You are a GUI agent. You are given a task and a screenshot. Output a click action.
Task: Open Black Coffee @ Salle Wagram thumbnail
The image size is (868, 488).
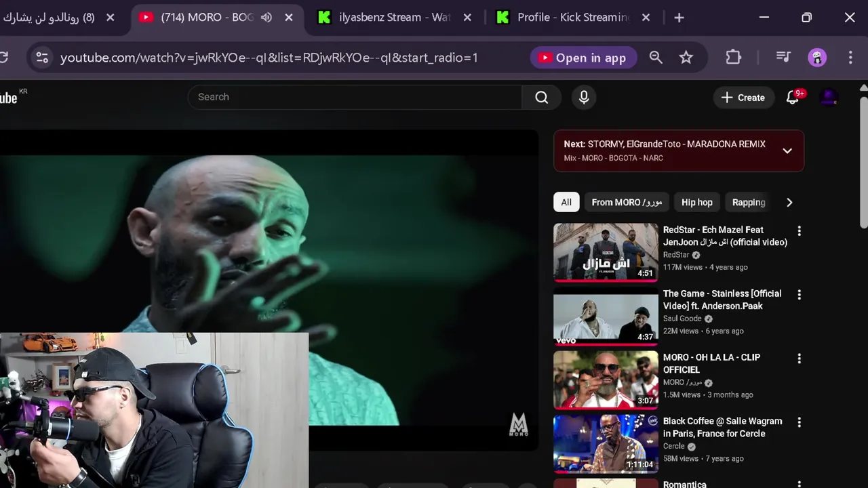606,443
